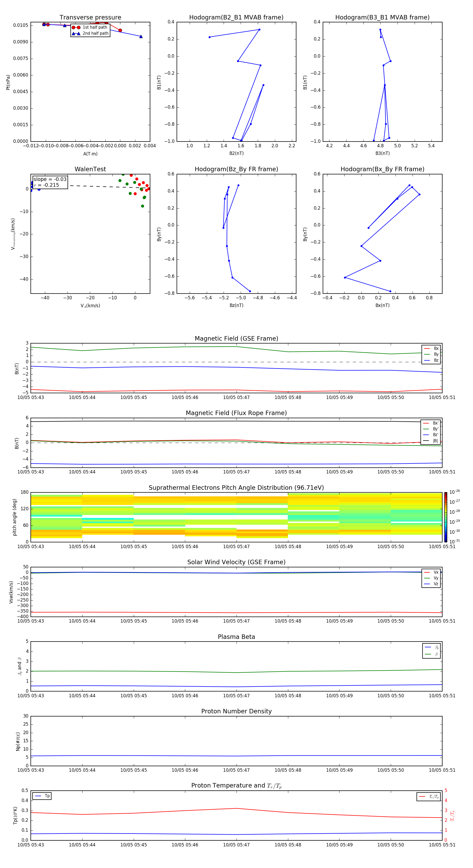Select the "Plasma Beta" title
Image resolution: width=473 pixels, height=868 pixels.
(x=236, y=637)
